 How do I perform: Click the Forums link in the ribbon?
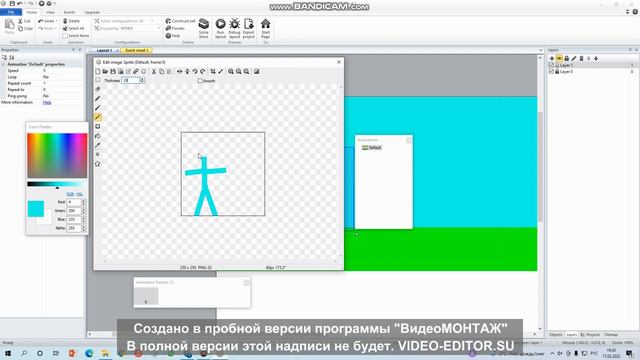click(176, 28)
